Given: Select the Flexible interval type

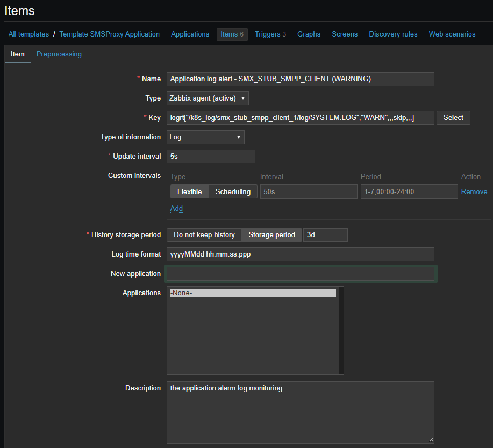Looking at the screenshot, I should [189, 192].
